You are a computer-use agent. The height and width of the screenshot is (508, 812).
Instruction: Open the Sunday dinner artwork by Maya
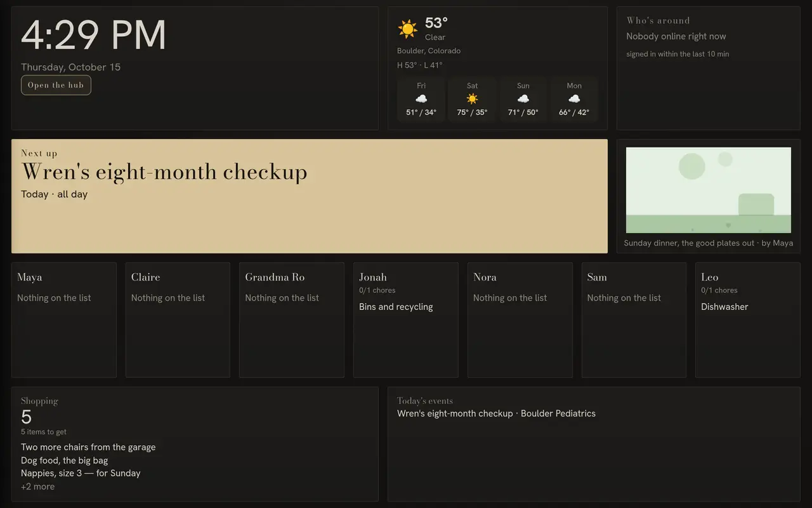click(709, 190)
